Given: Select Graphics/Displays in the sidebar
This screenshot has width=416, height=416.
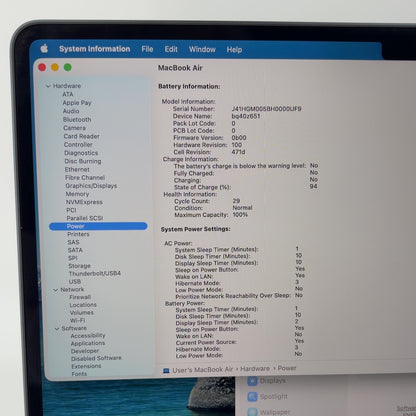Looking at the screenshot, I should tap(91, 186).
